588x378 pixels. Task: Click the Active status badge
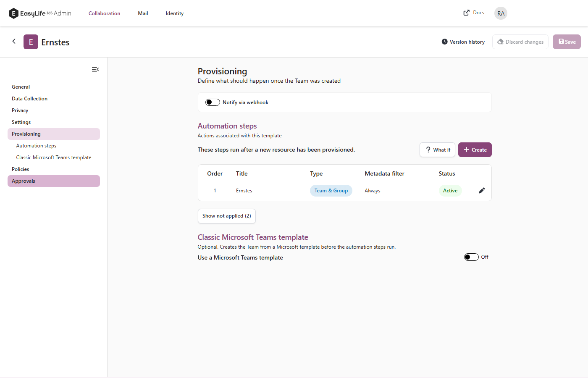click(x=450, y=191)
